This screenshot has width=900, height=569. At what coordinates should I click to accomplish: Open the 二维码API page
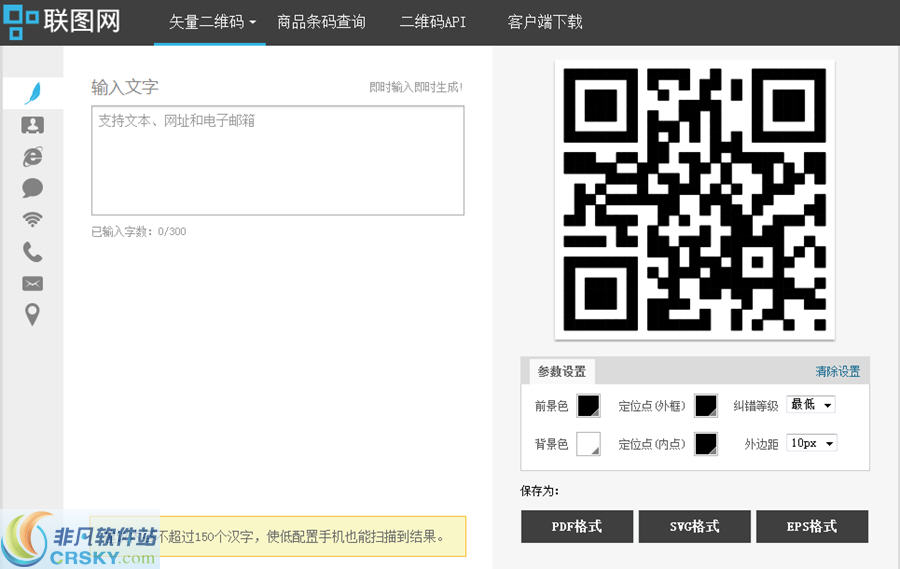point(433,22)
